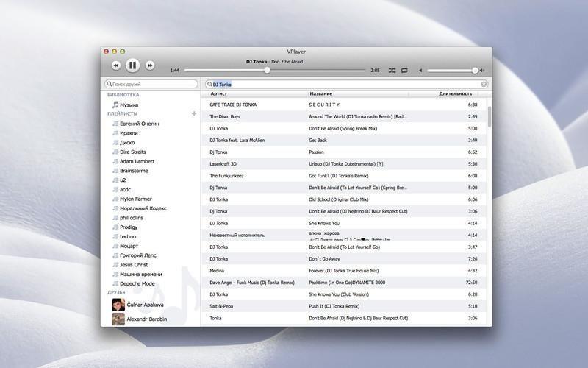Viewport: 588px width, 368px height.
Task: Click the music note icon beside Музыка
Action: pyautogui.click(x=115, y=105)
